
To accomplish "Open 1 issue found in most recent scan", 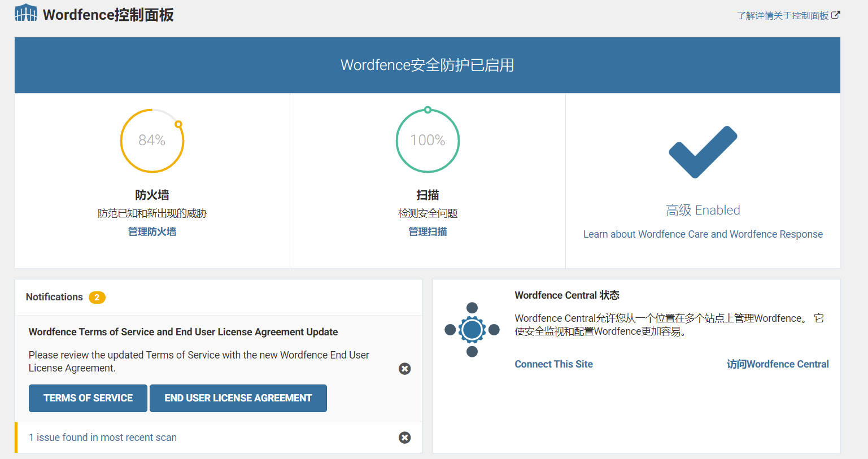I will 103,438.
